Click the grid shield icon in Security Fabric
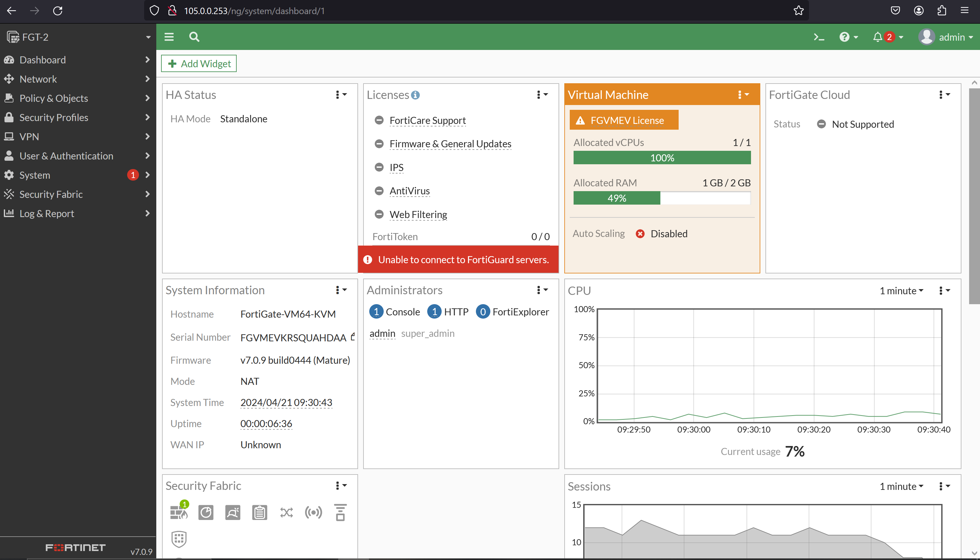 point(179,539)
